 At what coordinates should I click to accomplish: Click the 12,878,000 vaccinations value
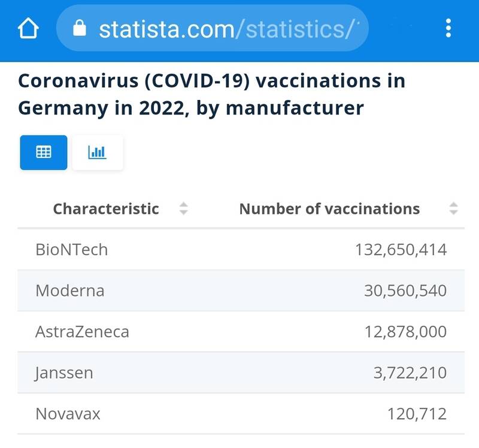click(x=405, y=331)
